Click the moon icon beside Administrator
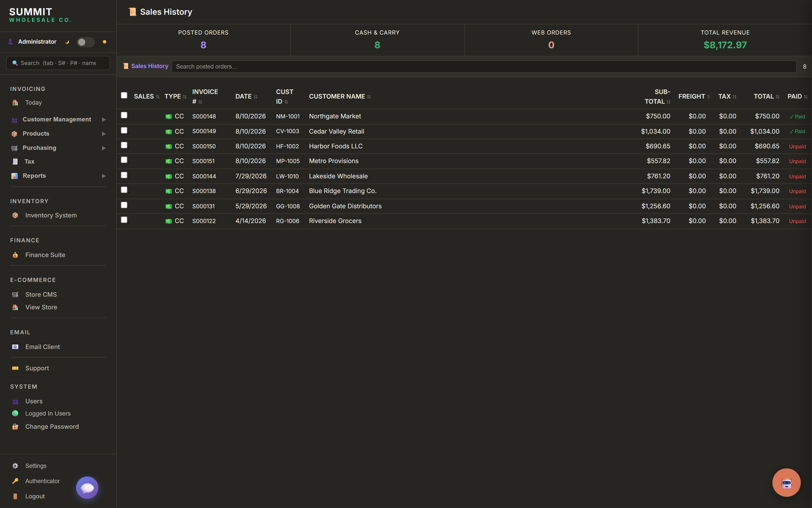Image resolution: width=812 pixels, height=508 pixels. tap(67, 42)
